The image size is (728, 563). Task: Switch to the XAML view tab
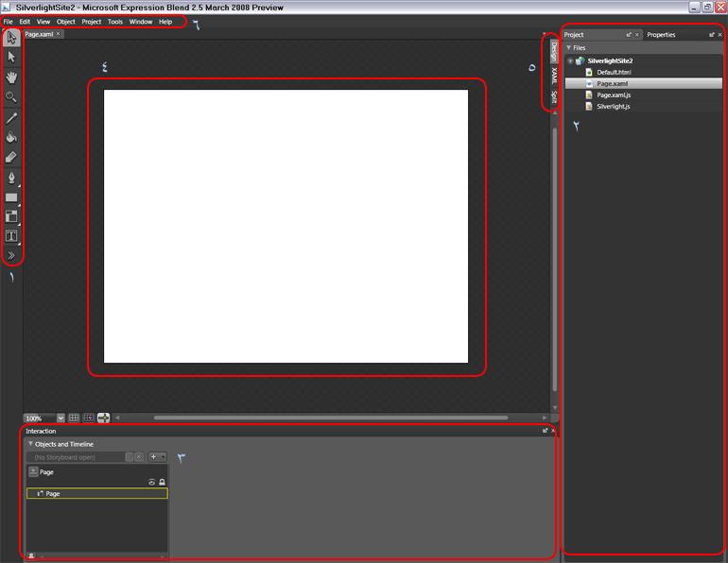[554, 76]
